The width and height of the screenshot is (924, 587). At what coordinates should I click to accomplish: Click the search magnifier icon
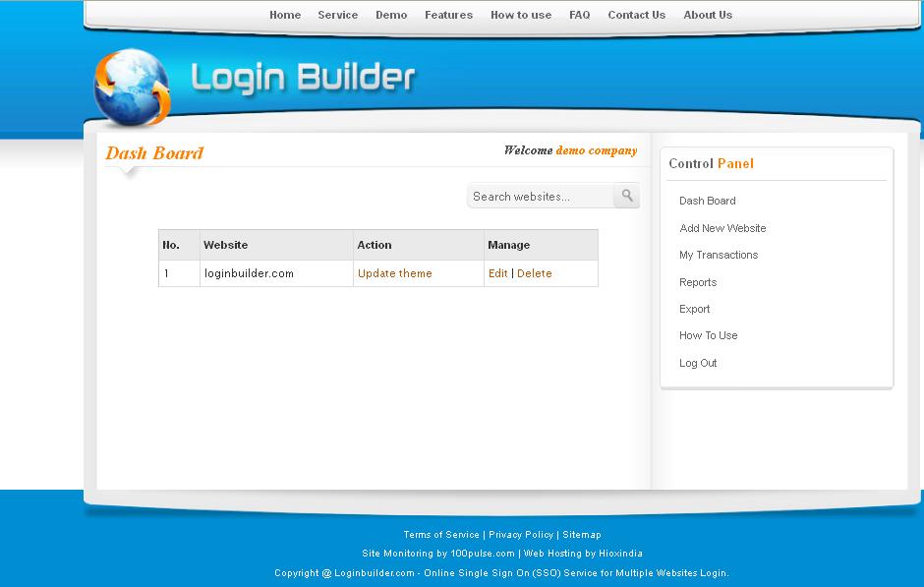pyautogui.click(x=627, y=196)
